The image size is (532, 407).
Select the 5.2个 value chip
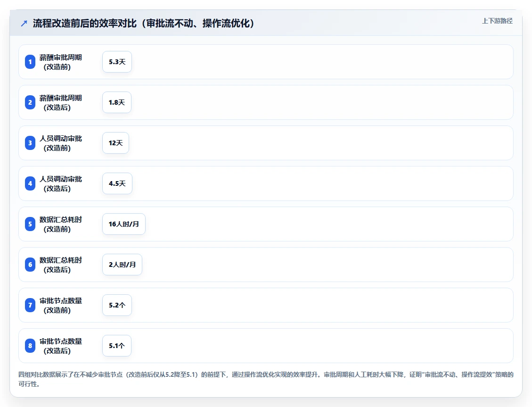[117, 305]
